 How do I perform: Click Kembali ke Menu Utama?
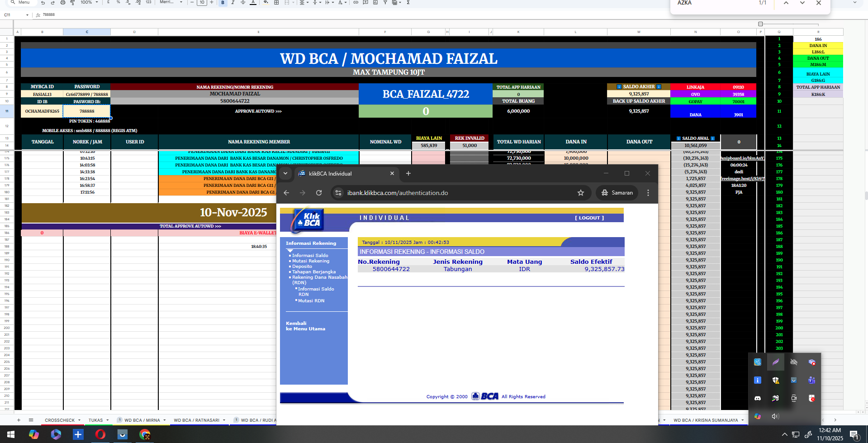305,326
